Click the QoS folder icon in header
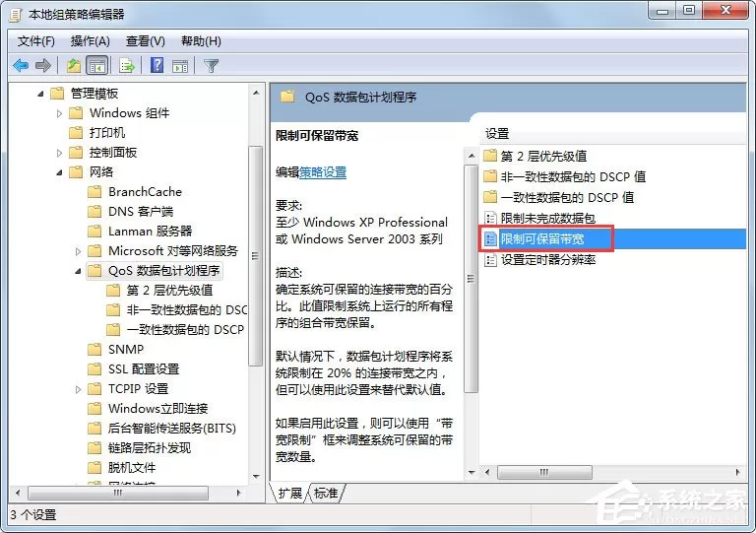The height and width of the screenshot is (533, 756). (x=287, y=97)
